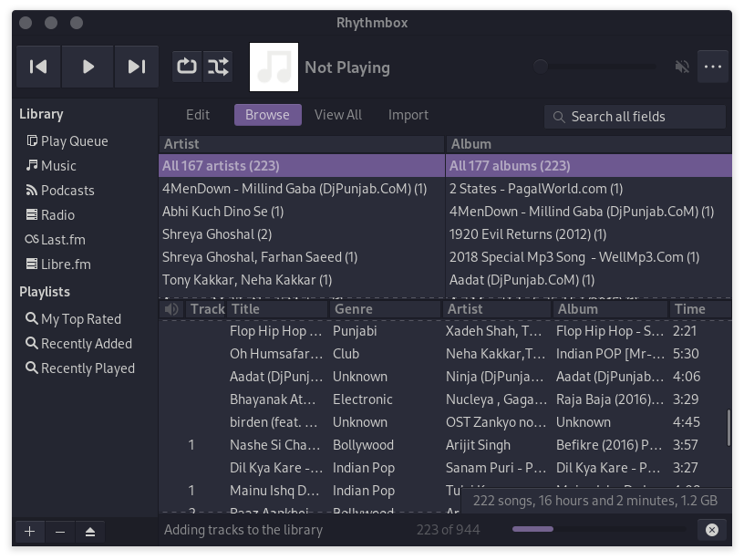Enable shuffle playback
Image resolution: width=744 pixels, height=560 pixels.
[x=218, y=66]
